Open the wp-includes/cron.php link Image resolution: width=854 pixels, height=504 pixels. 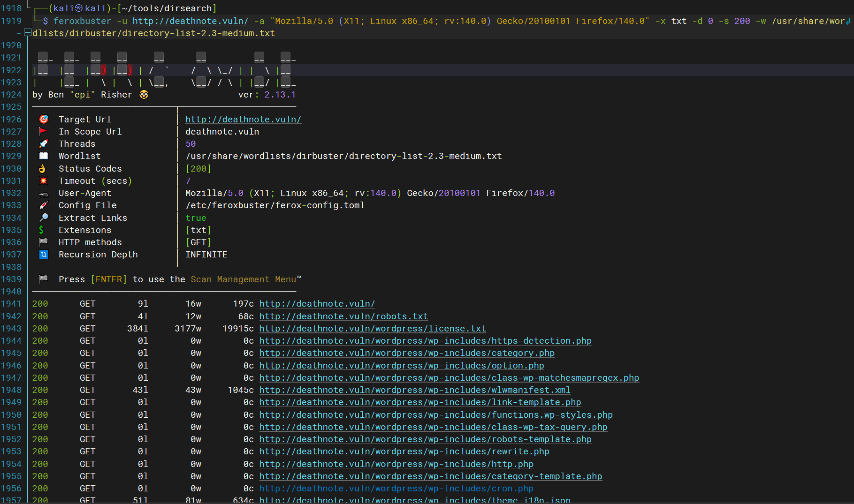tap(396, 489)
